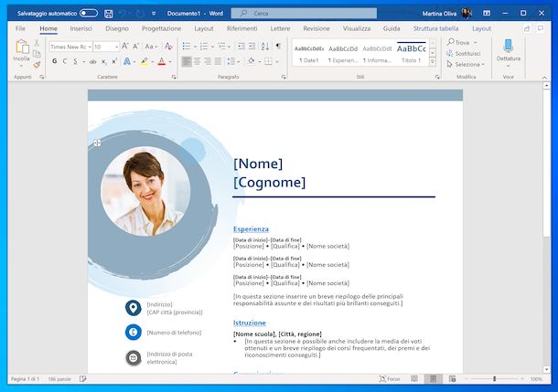Click the Cut scissors icon
Image resolution: width=558 pixels, height=392 pixels.
37,43
